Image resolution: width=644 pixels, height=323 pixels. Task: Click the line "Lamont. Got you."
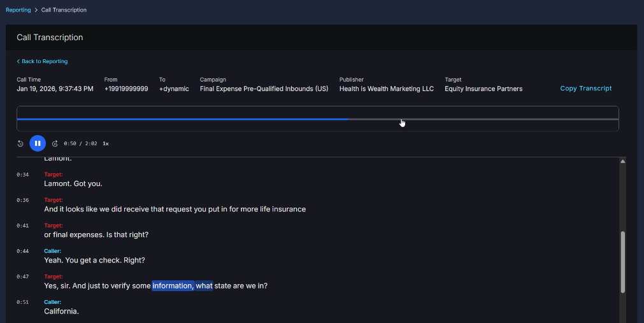pos(73,183)
